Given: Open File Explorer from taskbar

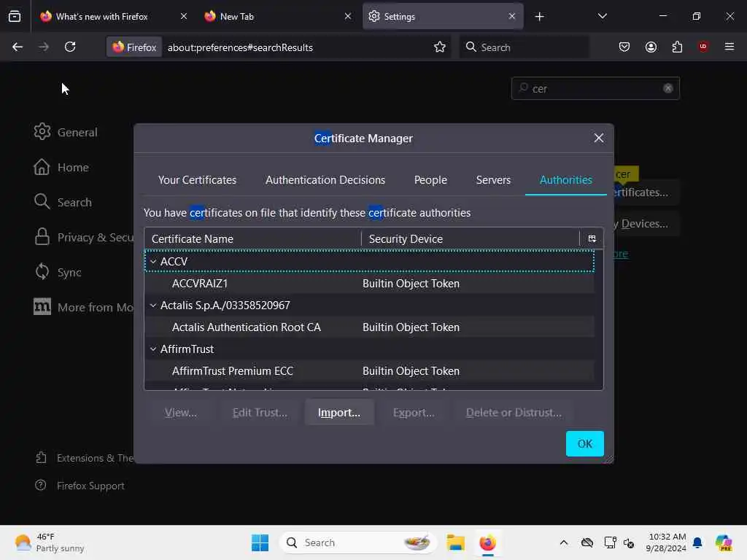Looking at the screenshot, I should (x=455, y=542).
